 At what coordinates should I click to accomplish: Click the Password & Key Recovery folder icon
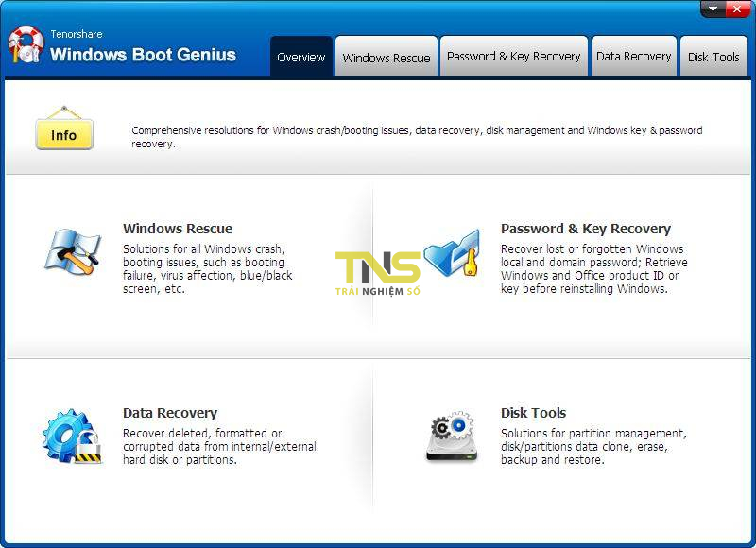453,252
